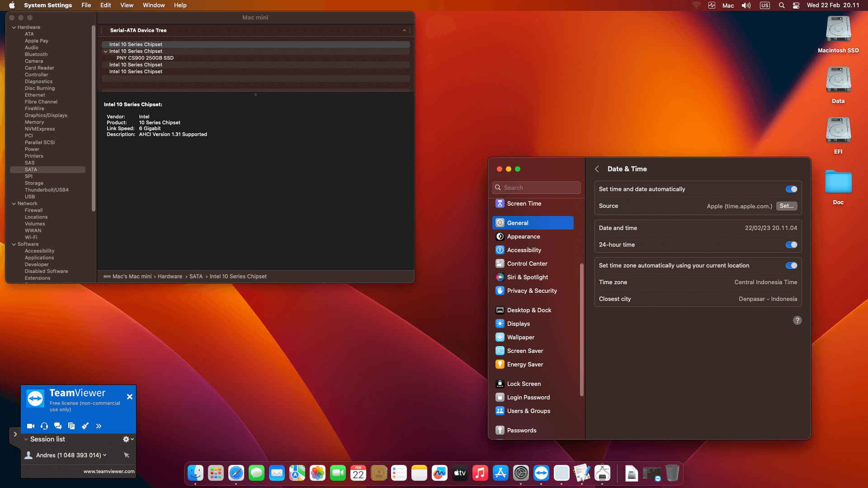The width and height of the screenshot is (868, 488).
Task: Open Control Center in menu bar
Action: coord(796,5)
